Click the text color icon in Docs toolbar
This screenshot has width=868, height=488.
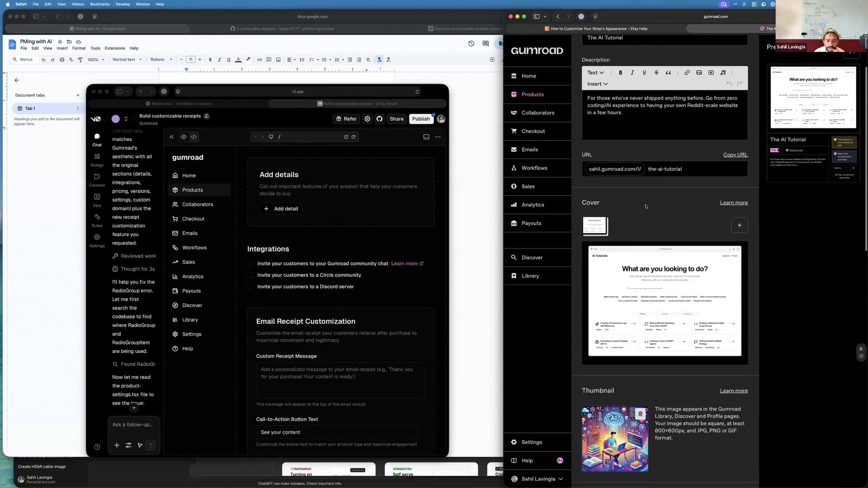(238, 60)
